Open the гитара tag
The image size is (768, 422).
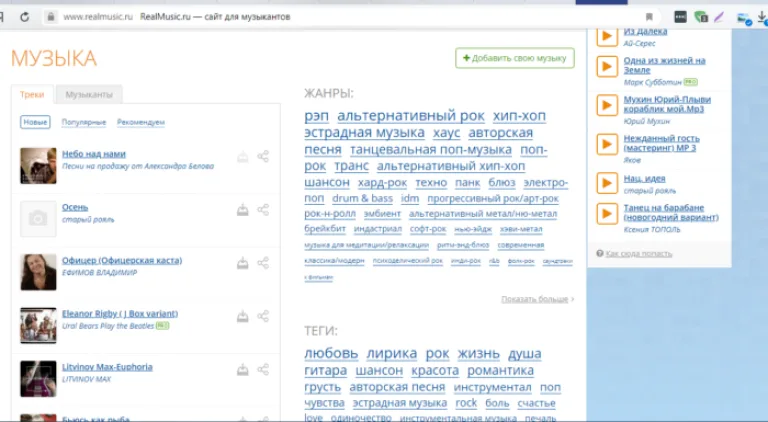tap(325, 371)
